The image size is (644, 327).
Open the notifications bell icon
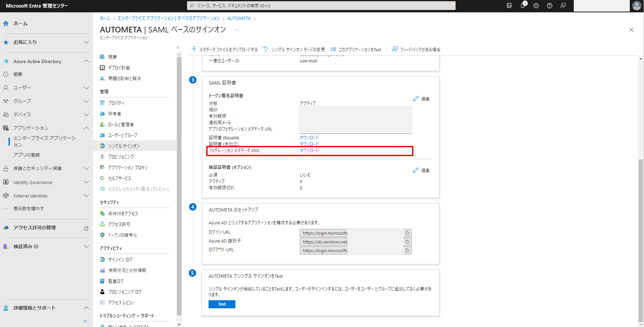click(523, 6)
